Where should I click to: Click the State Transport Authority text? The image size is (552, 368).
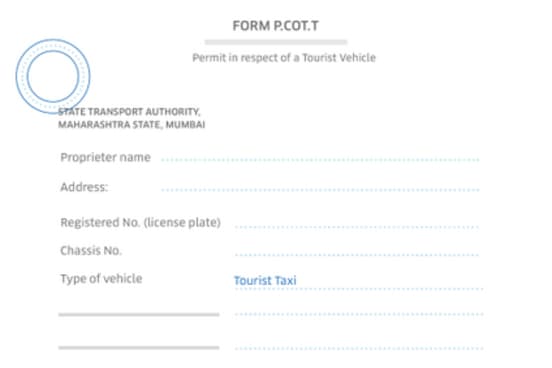(129, 112)
